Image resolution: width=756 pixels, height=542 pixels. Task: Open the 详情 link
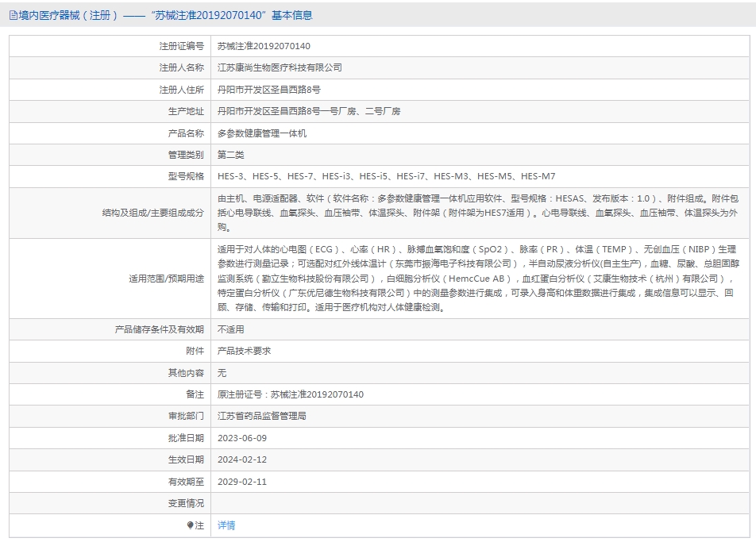(226, 525)
